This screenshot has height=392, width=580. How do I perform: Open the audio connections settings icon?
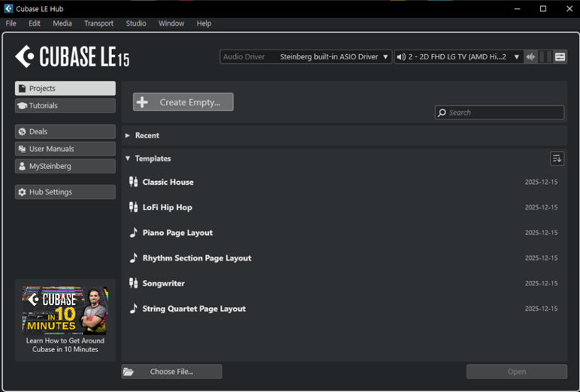click(x=560, y=57)
